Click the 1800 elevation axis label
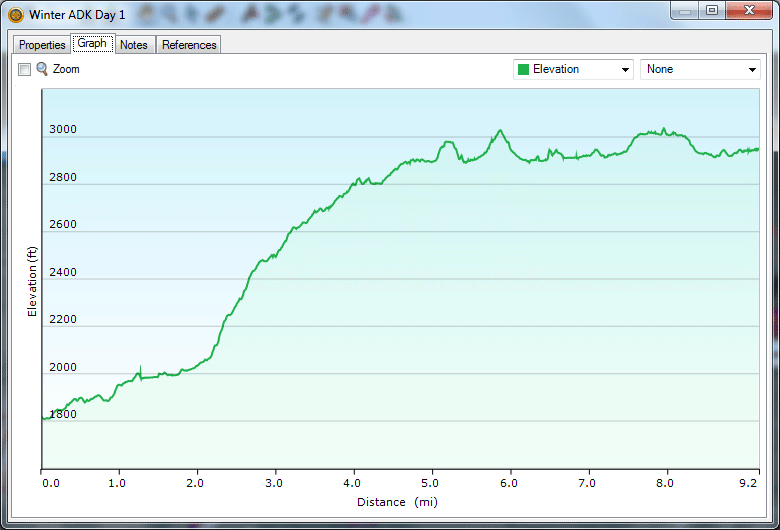Image resolution: width=780 pixels, height=530 pixels. 63,414
